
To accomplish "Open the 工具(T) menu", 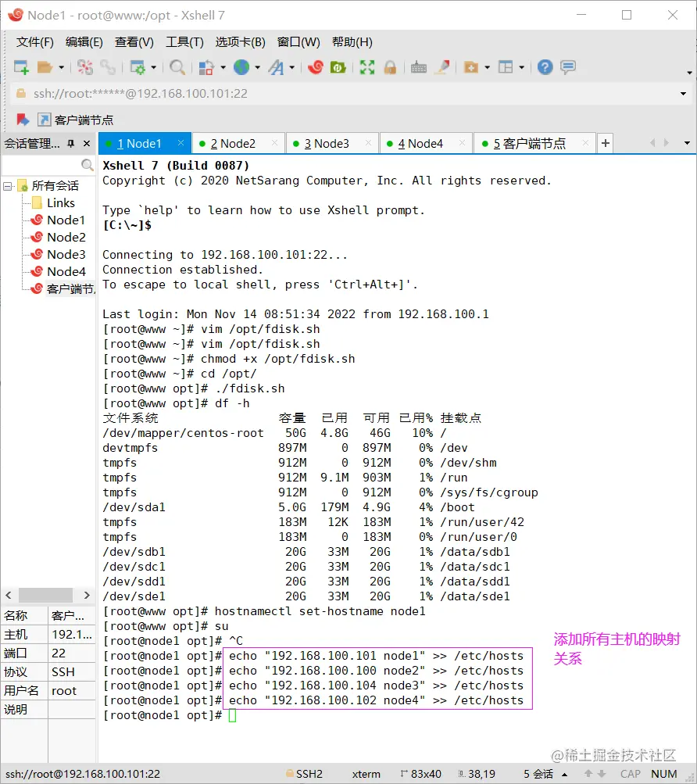I will (184, 42).
